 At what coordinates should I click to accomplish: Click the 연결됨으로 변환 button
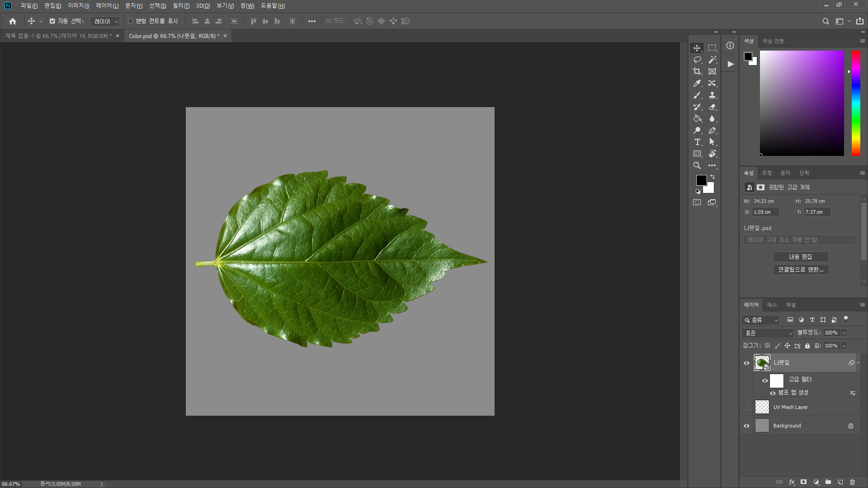(x=800, y=269)
